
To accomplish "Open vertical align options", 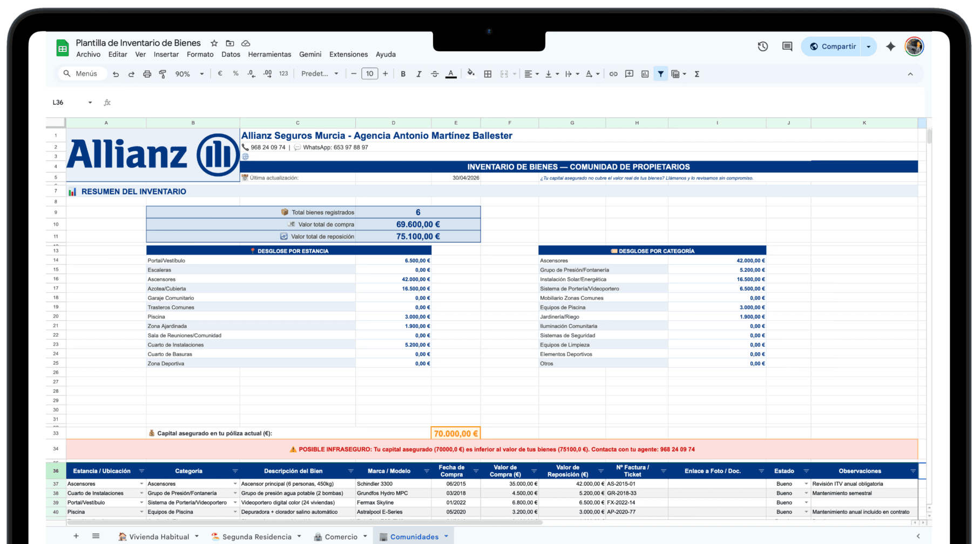I will (x=551, y=74).
